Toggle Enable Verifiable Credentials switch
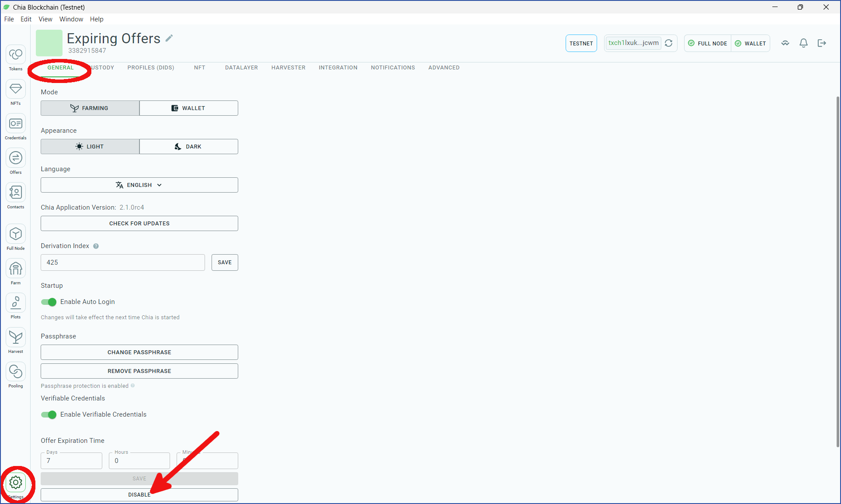 click(x=49, y=414)
